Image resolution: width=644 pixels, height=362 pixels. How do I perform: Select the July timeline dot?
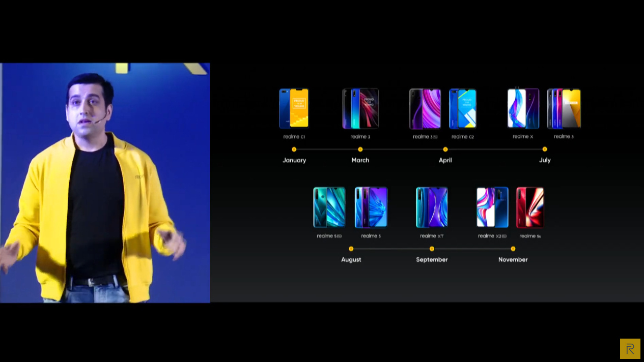pyautogui.click(x=545, y=149)
